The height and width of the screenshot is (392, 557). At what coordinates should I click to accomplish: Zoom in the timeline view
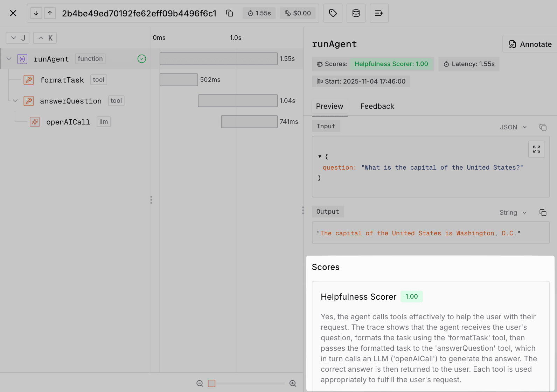point(293,383)
